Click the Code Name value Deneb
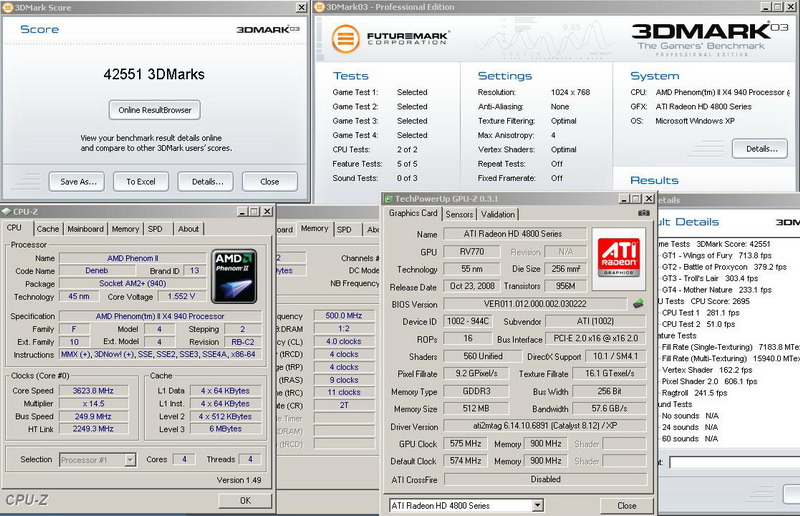The height and width of the screenshot is (516, 800). (96, 271)
